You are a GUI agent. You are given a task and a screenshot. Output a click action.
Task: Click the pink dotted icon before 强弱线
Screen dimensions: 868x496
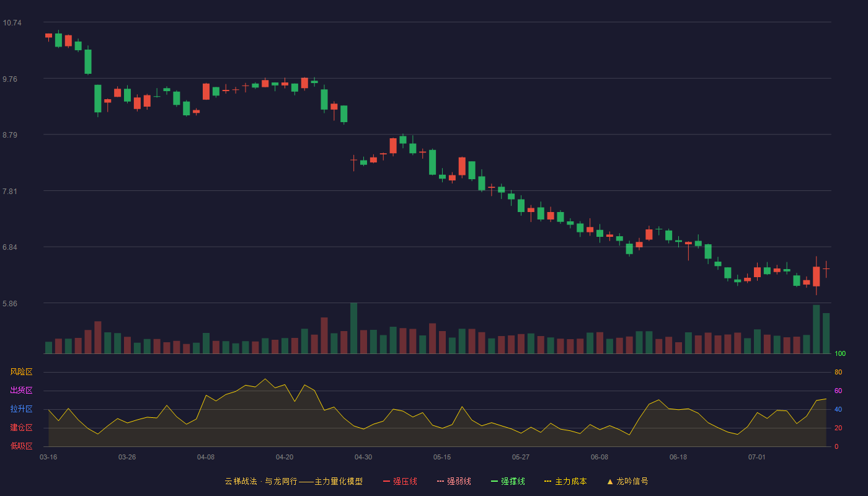[441, 481]
